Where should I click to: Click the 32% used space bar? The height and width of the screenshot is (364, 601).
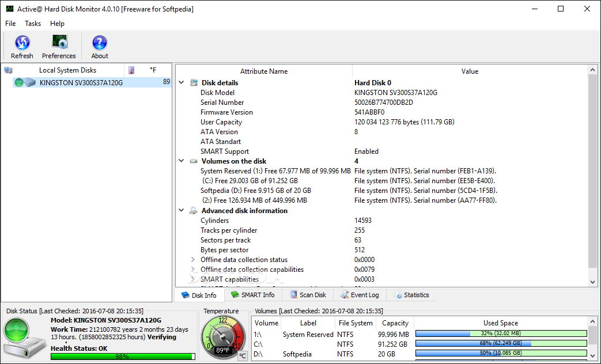click(501, 333)
